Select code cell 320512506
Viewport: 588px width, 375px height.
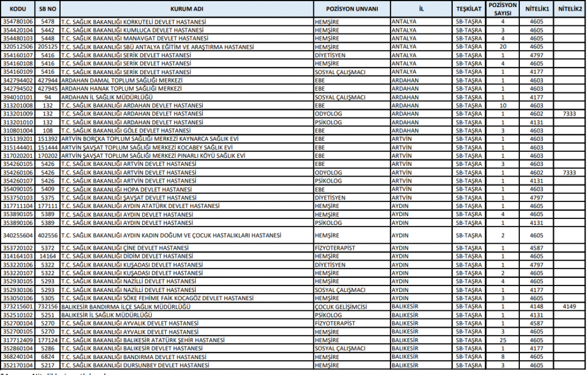(18, 47)
